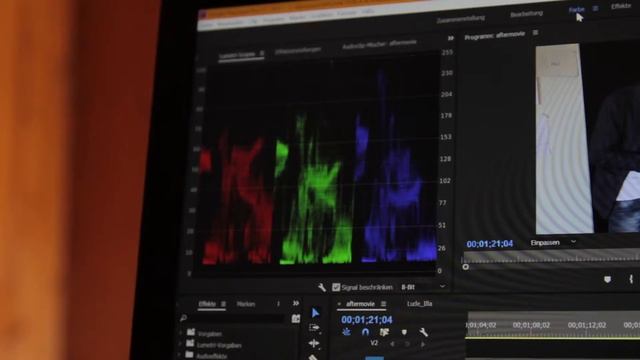Image resolution: width=640 pixels, height=360 pixels.
Task: Switch to Effekte workspace at top right
Action: (x=621, y=6)
